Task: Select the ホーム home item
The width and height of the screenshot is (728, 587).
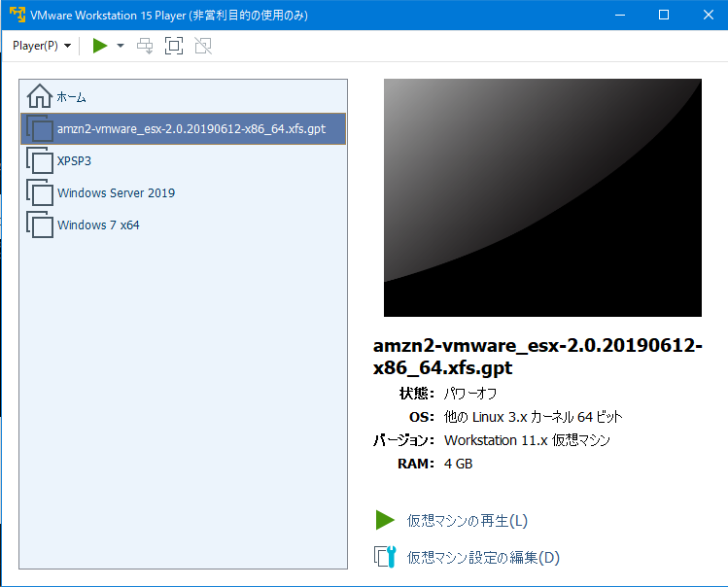Action: click(184, 96)
